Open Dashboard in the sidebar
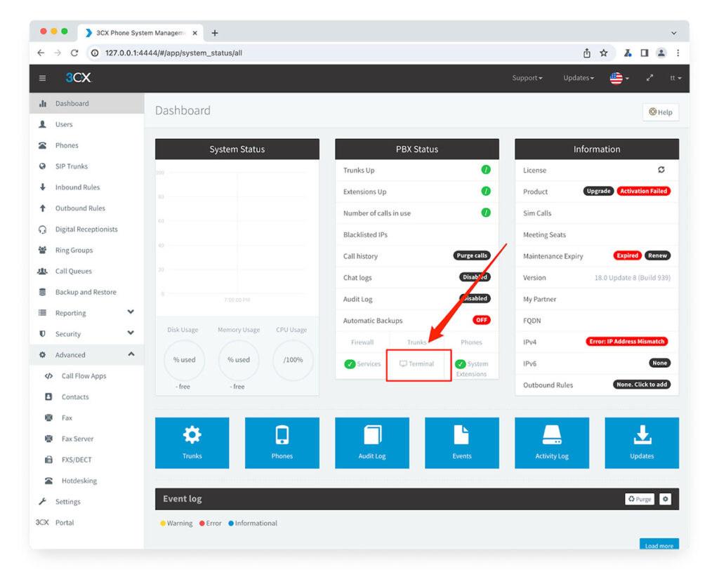Viewport: 719px width, 588px height. coord(86,103)
